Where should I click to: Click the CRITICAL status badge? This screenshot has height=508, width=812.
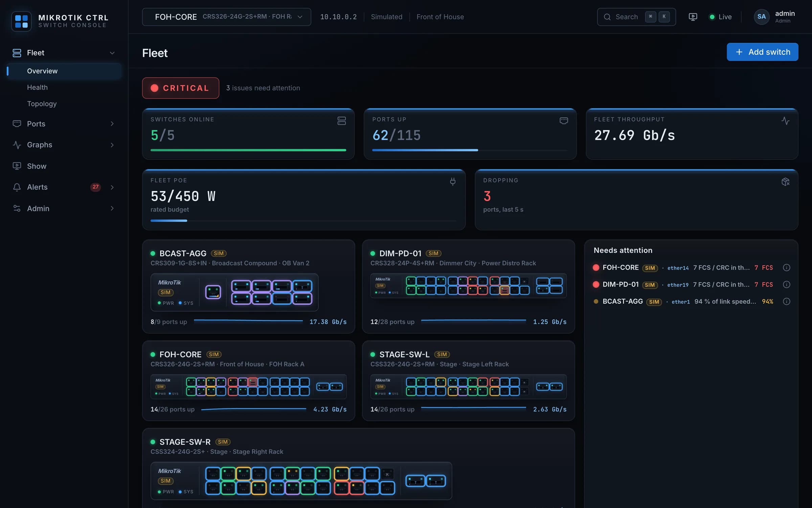(x=181, y=88)
